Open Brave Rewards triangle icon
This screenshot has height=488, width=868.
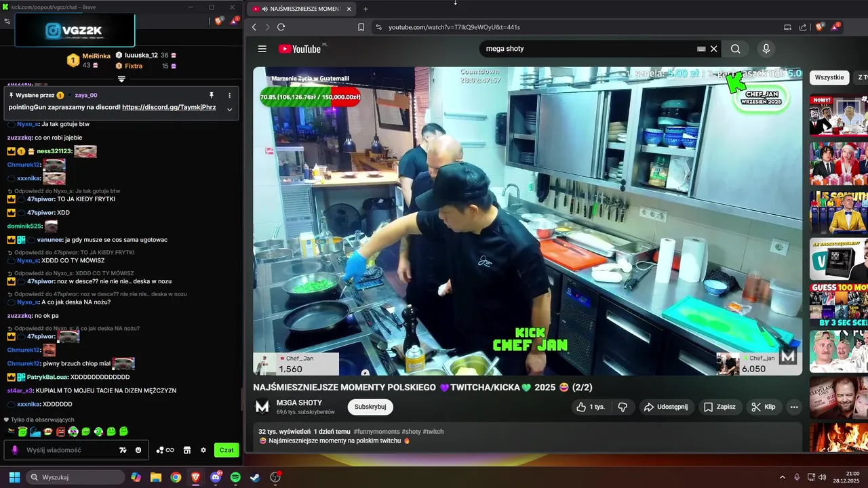tap(835, 27)
